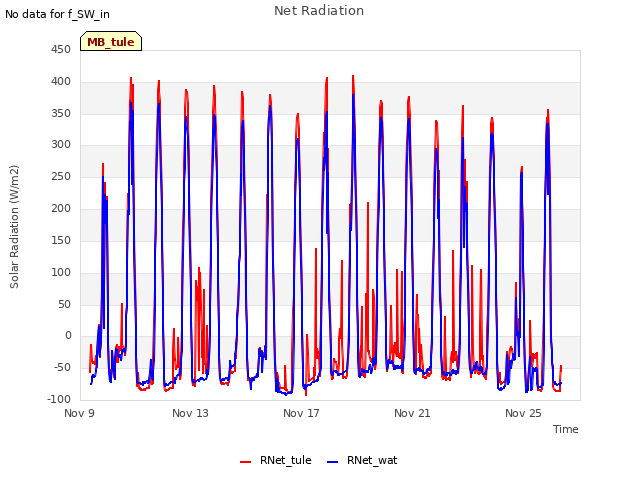Click the Nov 9 x-axis label

(79, 413)
